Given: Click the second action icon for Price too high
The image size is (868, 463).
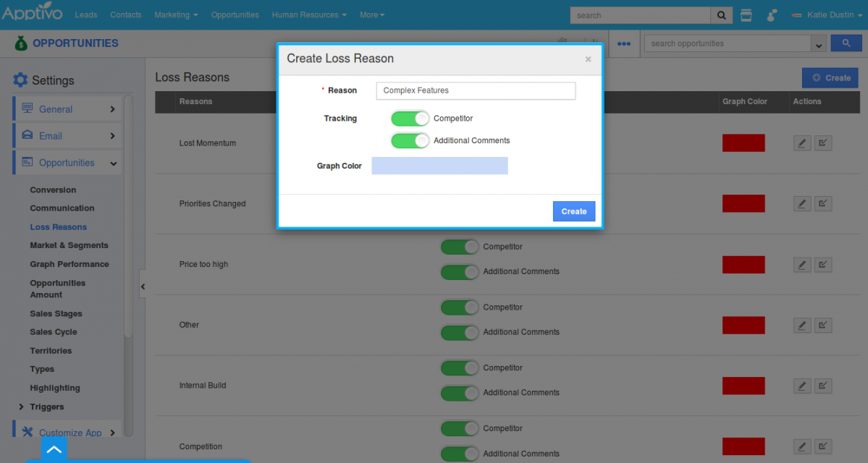Looking at the screenshot, I should coord(823,265).
